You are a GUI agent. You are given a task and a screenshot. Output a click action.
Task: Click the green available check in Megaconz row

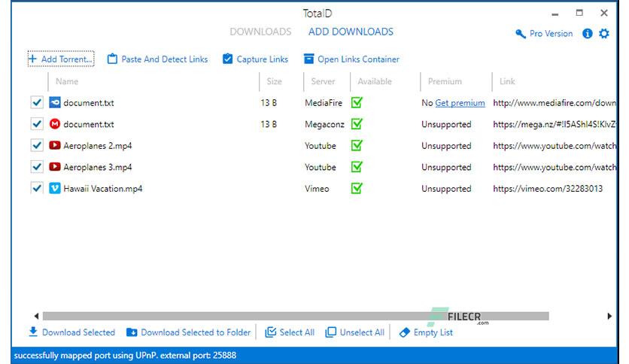click(x=357, y=123)
